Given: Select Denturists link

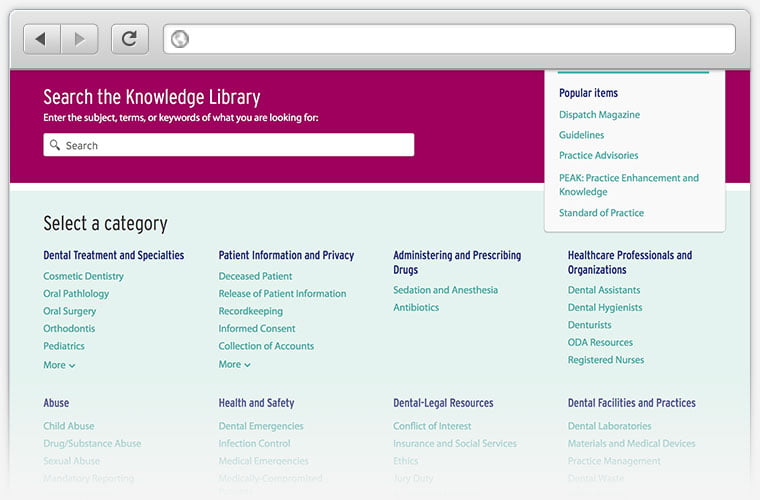Looking at the screenshot, I should (589, 325).
